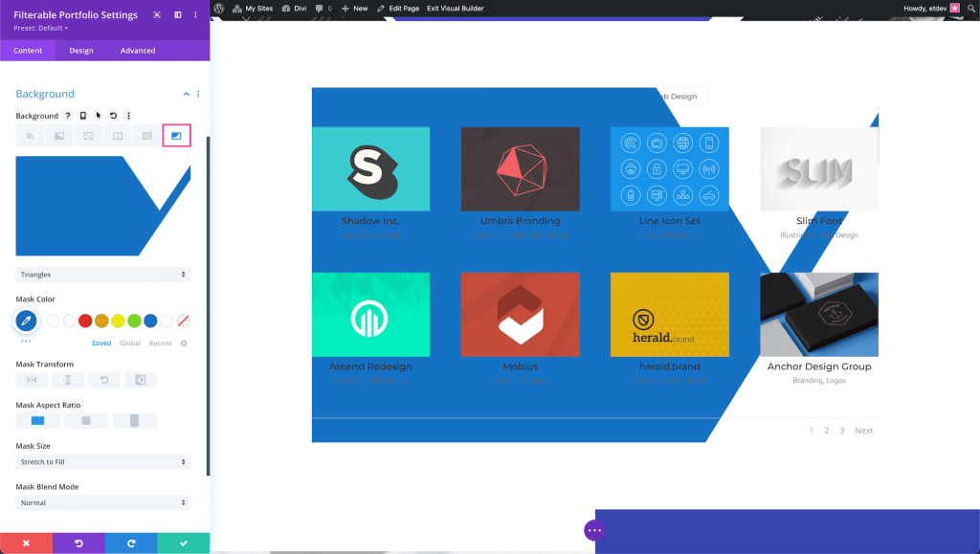
Task: Open the Mask Size dropdown
Action: [x=102, y=462]
